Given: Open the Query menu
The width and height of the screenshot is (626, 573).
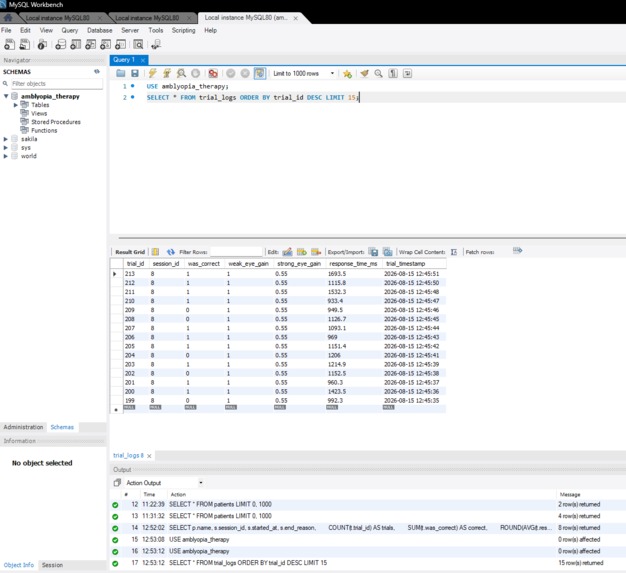Looking at the screenshot, I should pos(69,30).
